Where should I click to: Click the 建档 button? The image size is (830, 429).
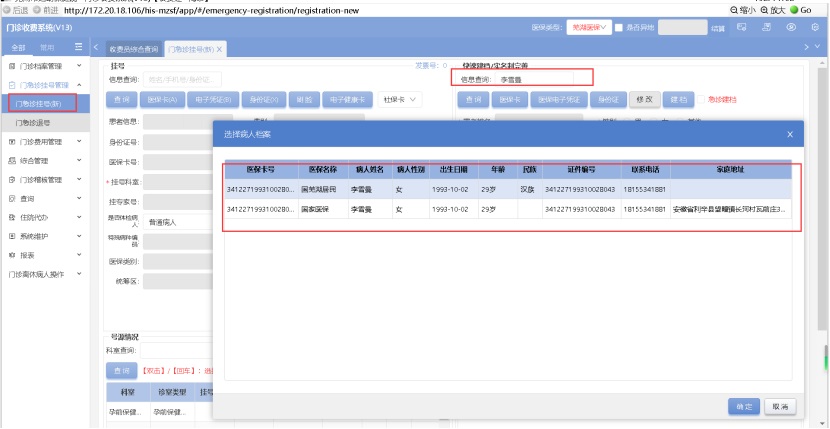679,100
